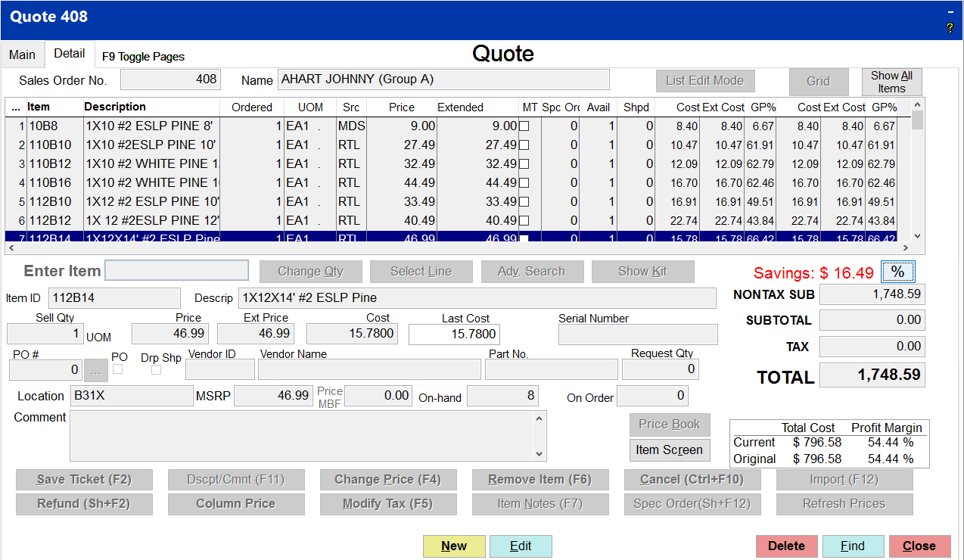Save the ticket using Save Ticket (F2)
The width and height of the screenshot is (964, 560).
(84, 480)
